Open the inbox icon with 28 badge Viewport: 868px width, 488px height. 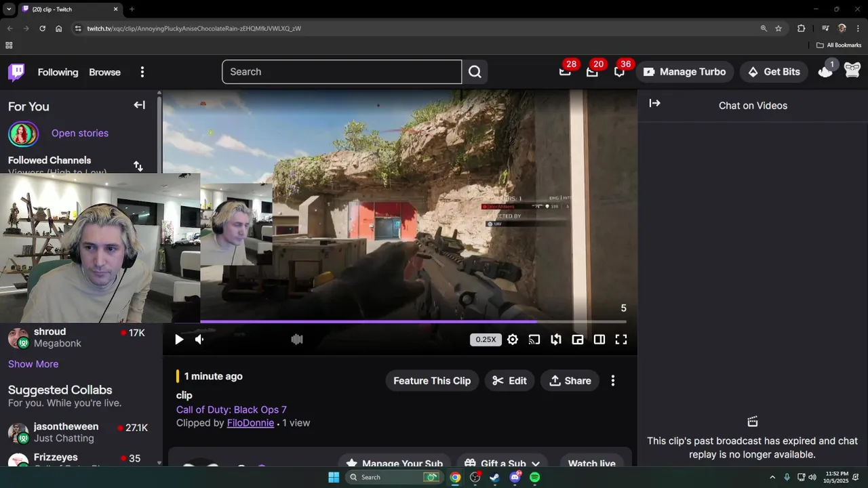click(565, 71)
